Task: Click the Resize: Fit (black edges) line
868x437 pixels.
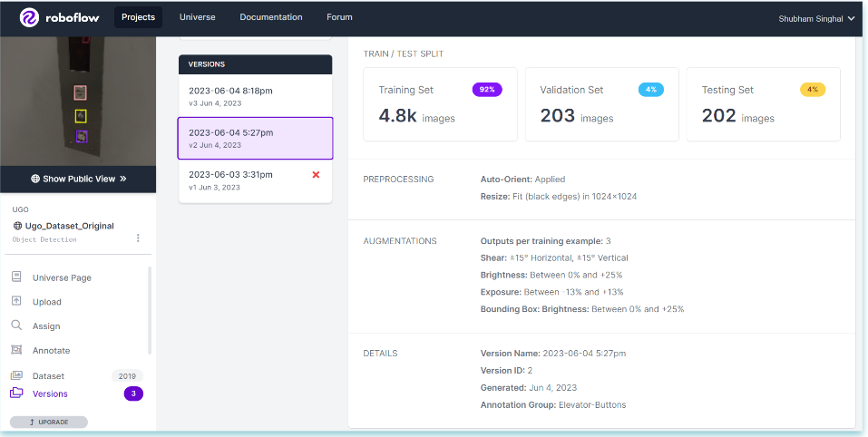Action: (x=559, y=197)
